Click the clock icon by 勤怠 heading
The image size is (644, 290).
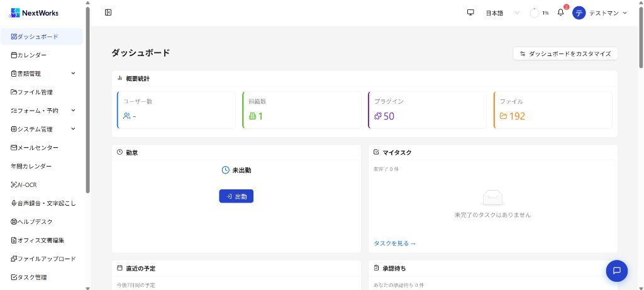pos(120,152)
